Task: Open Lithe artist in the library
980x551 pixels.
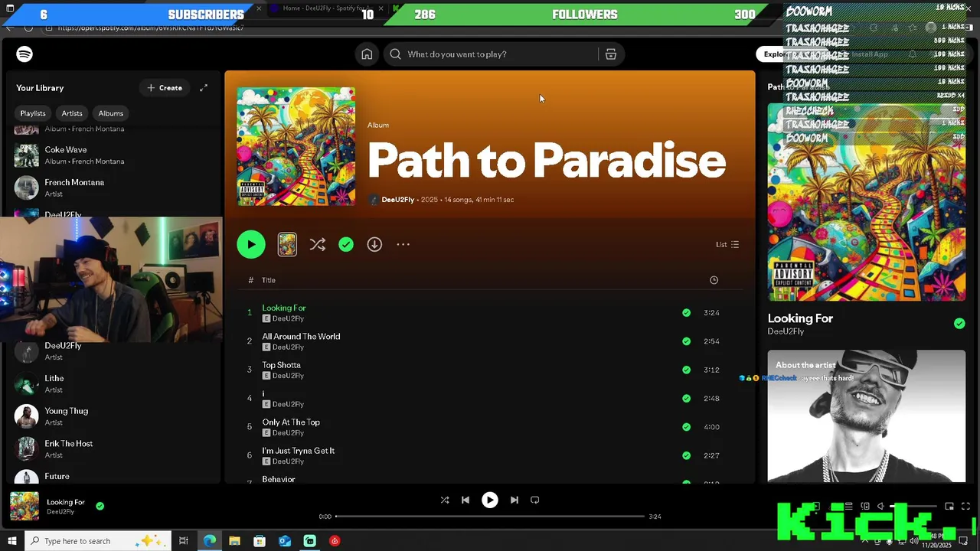Action: [115, 383]
